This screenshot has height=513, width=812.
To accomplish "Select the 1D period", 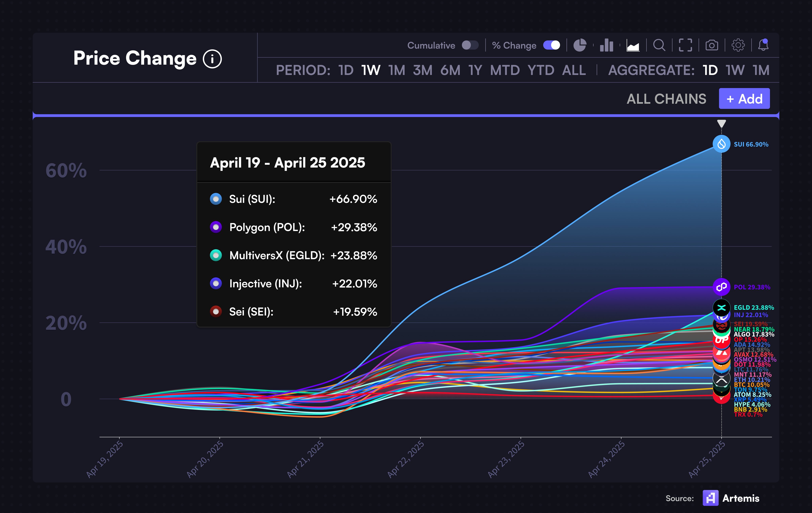I will point(346,70).
